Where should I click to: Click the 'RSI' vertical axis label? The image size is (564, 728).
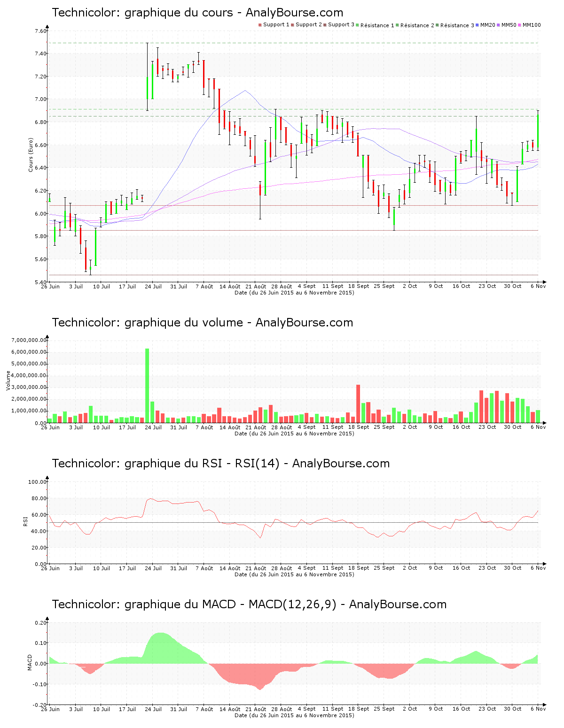(x=25, y=521)
